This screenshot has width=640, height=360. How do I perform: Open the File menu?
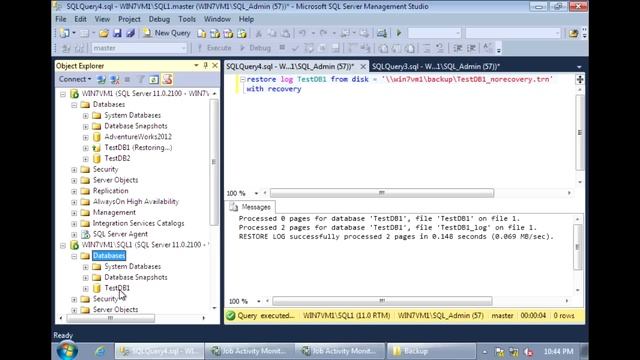[61, 19]
